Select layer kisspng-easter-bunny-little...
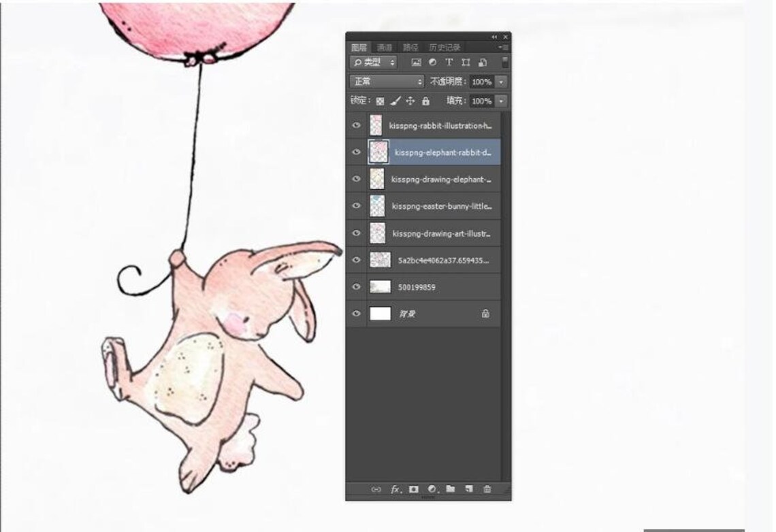Viewport: 776px width, 532px height. (x=442, y=205)
